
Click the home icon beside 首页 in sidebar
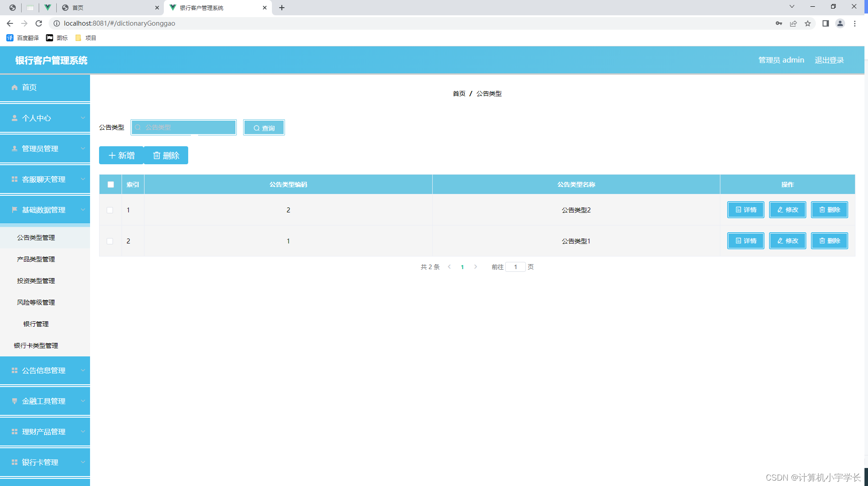point(14,87)
